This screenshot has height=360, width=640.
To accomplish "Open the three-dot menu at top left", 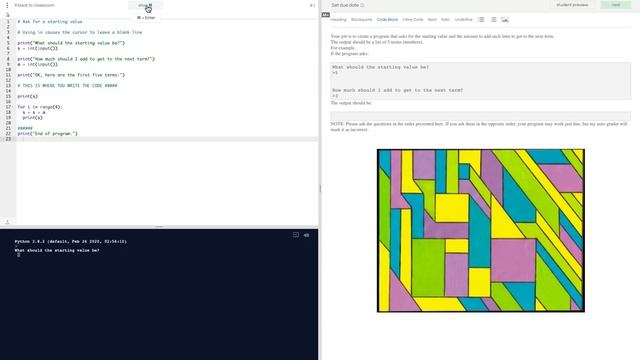I will tap(7, 5).
